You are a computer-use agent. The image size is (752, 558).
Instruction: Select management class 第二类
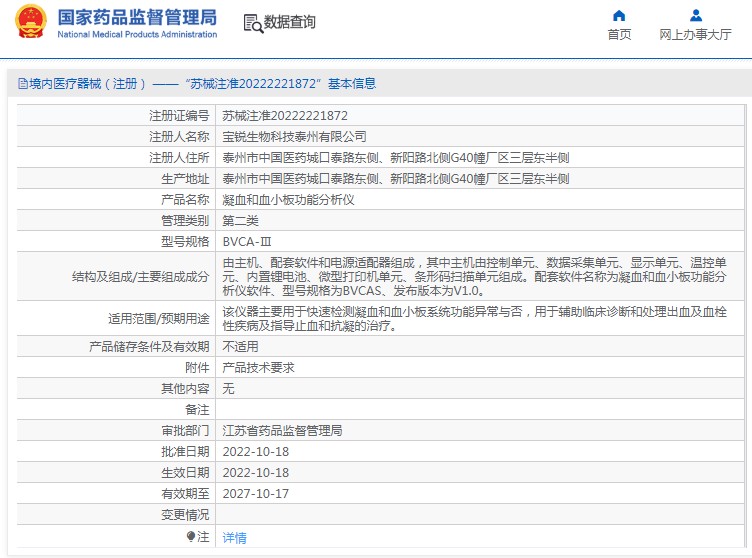[240, 221]
